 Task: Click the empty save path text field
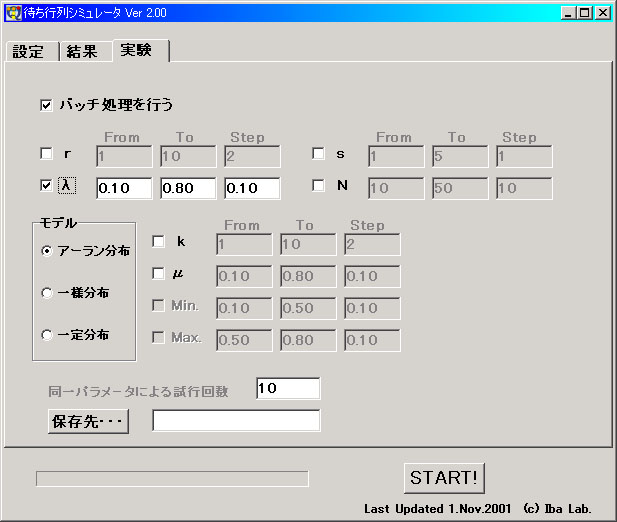(x=236, y=421)
